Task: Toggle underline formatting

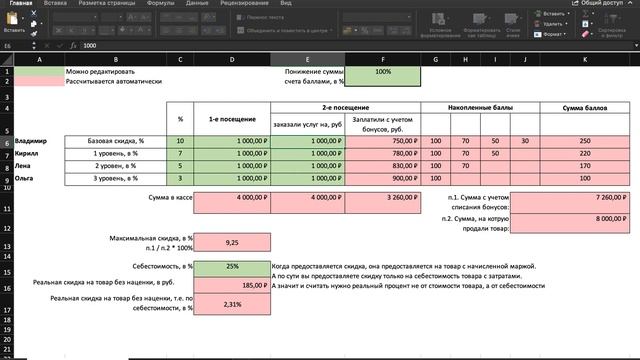Action: pos(84,30)
